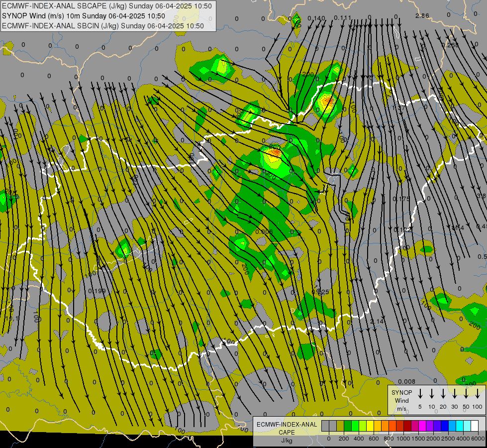Click the SYNOP Wind m/s legend label
487x448 pixels.
tap(401, 400)
